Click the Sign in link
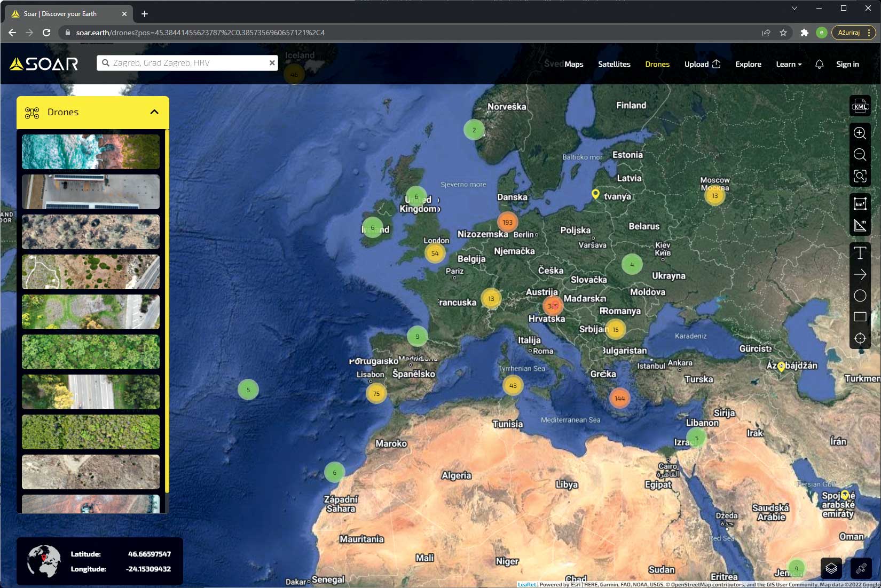This screenshot has width=881, height=588. click(x=847, y=64)
